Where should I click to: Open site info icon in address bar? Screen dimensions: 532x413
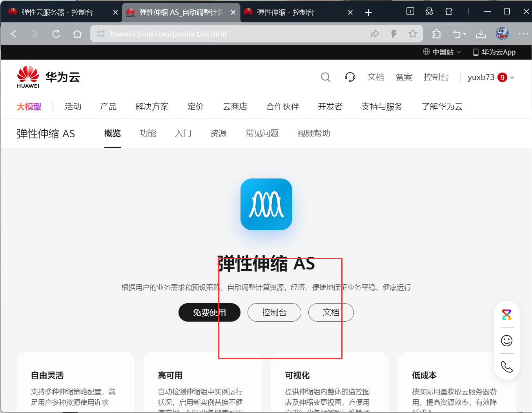[x=101, y=34]
